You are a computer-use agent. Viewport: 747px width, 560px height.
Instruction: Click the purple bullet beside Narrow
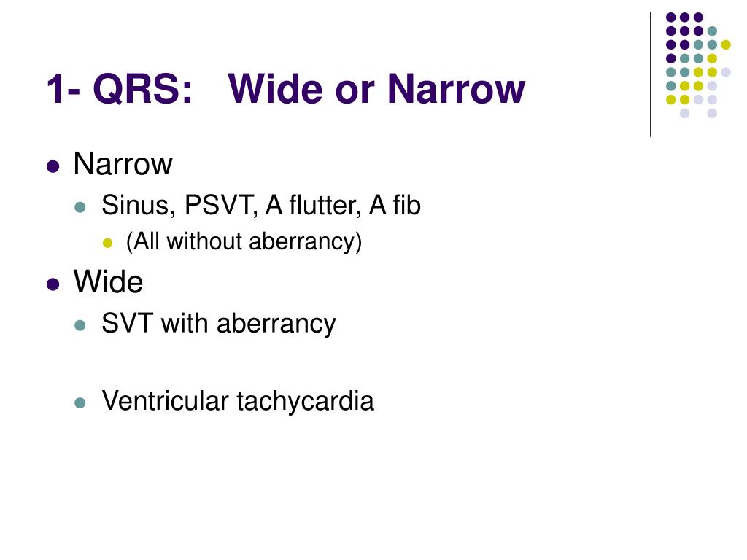click(53, 166)
